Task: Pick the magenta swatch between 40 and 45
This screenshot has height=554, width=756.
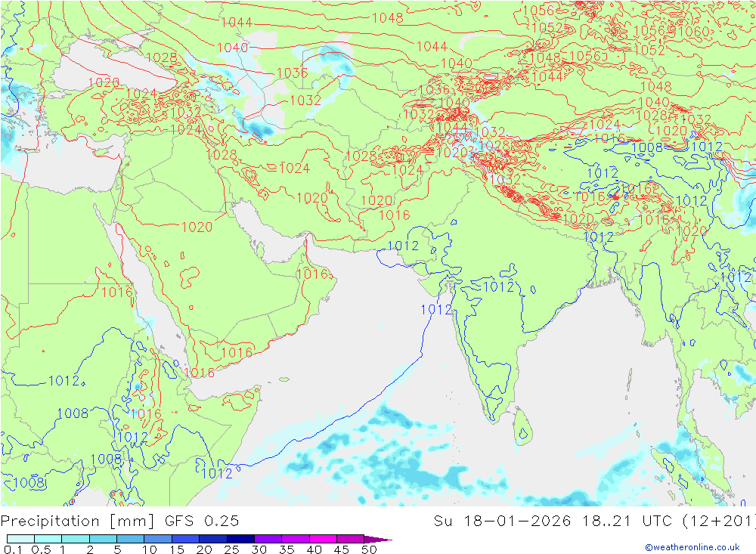Action: (x=323, y=539)
